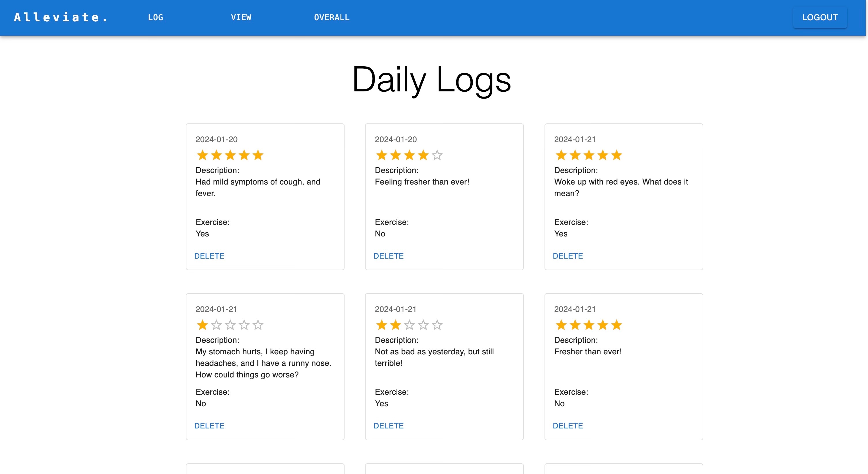Open the LOG navigation item
This screenshot has width=868, height=474.
pyautogui.click(x=155, y=18)
